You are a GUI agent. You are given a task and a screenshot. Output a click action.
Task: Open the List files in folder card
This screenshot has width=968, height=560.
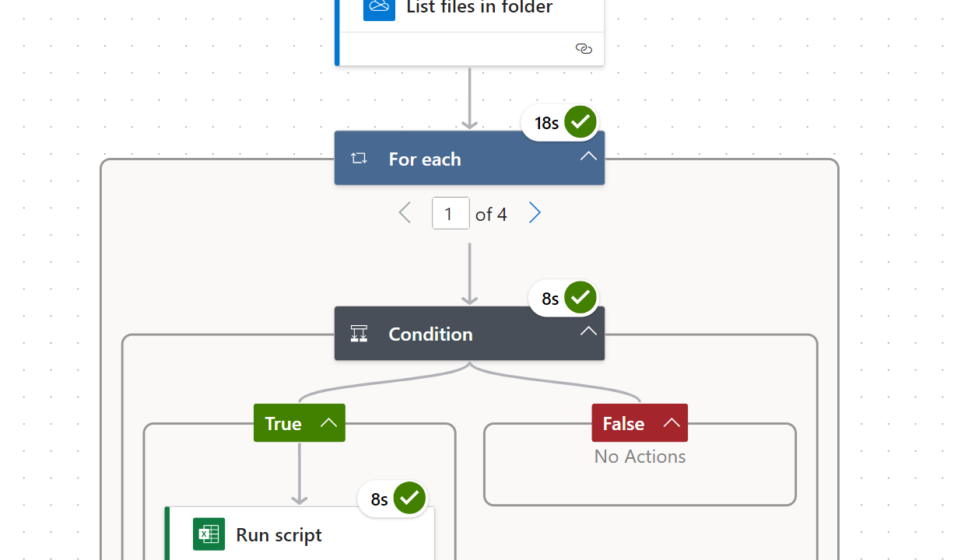point(479,9)
